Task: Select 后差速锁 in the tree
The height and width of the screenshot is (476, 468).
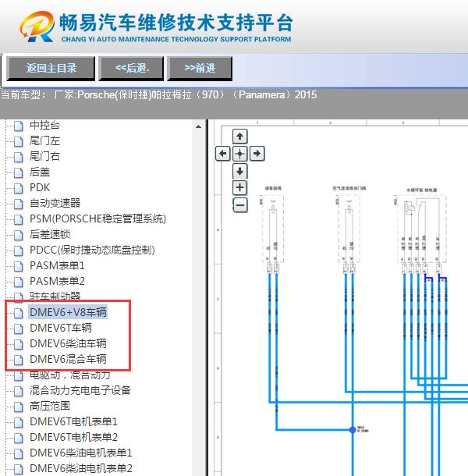Action: [50, 234]
